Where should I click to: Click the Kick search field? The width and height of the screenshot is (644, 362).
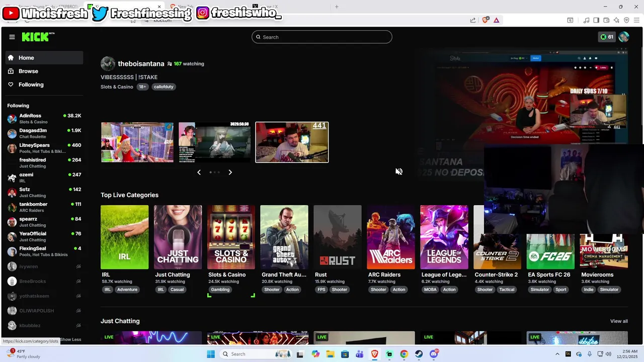322,37
